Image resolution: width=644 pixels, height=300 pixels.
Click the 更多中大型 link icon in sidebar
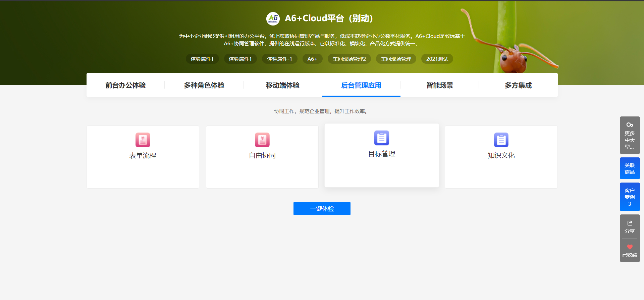pos(630,125)
